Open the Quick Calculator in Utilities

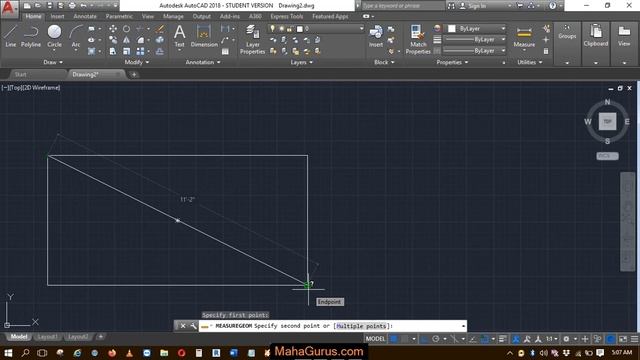click(x=546, y=51)
